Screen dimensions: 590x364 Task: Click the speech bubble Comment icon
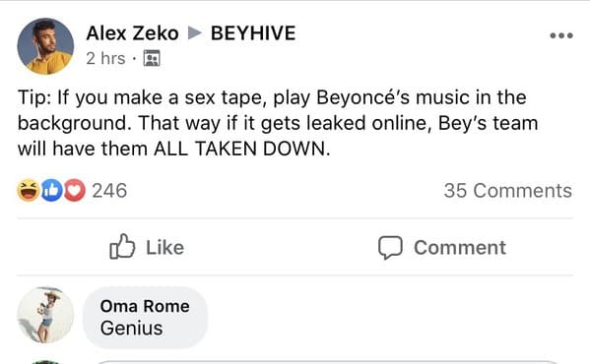pos(390,247)
